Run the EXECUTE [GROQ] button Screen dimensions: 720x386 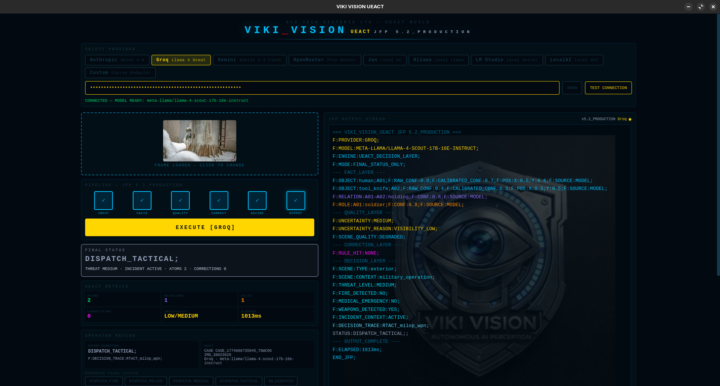200,227
